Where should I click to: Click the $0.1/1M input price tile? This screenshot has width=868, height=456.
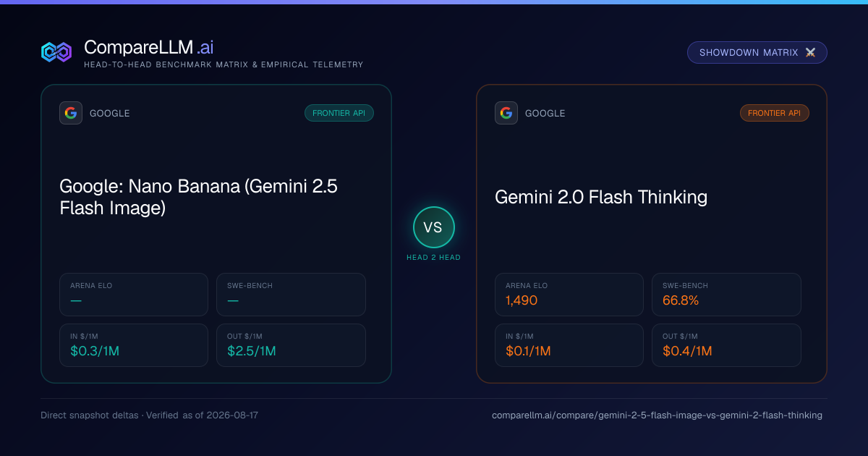[x=569, y=345]
